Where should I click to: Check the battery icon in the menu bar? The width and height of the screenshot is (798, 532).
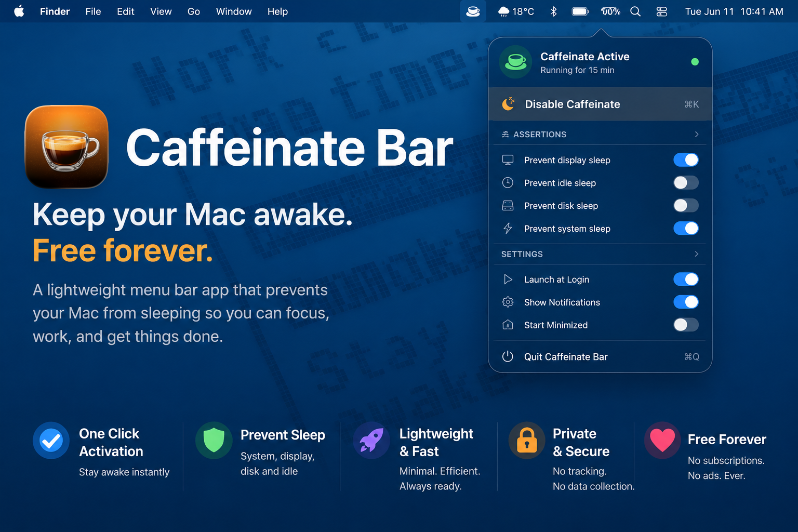coord(580,11)
